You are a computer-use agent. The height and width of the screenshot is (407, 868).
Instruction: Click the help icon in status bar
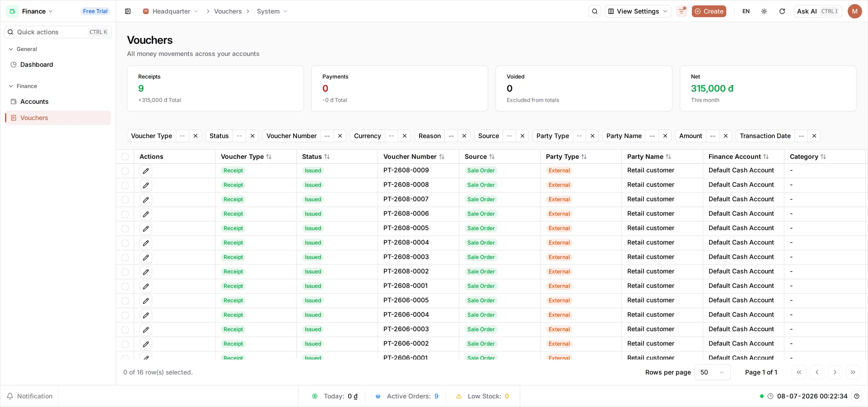pos(857,396)
